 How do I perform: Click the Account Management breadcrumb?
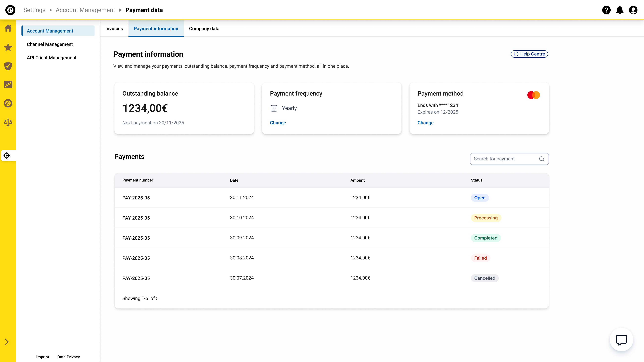tap(85, 10)
